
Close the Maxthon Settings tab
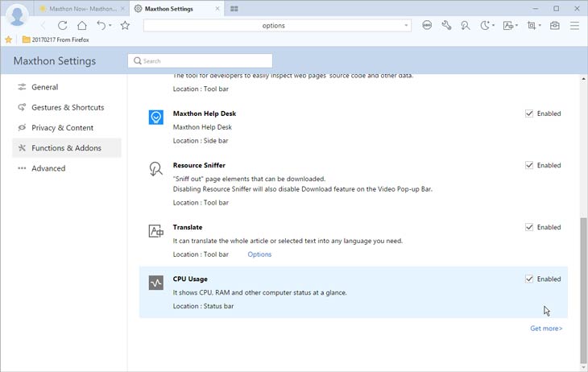[217, 8]
